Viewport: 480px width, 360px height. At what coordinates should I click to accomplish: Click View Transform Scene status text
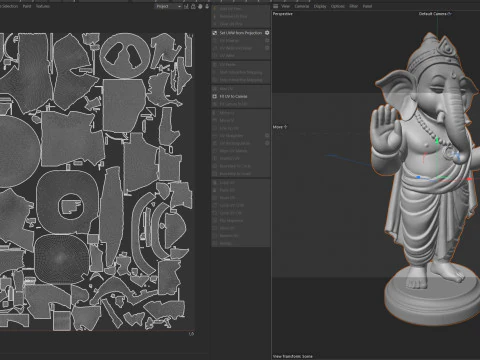pos(292,356)
